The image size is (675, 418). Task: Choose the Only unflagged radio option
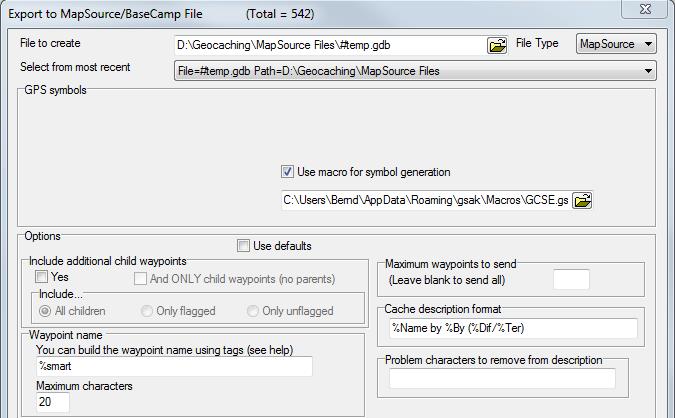253,311
